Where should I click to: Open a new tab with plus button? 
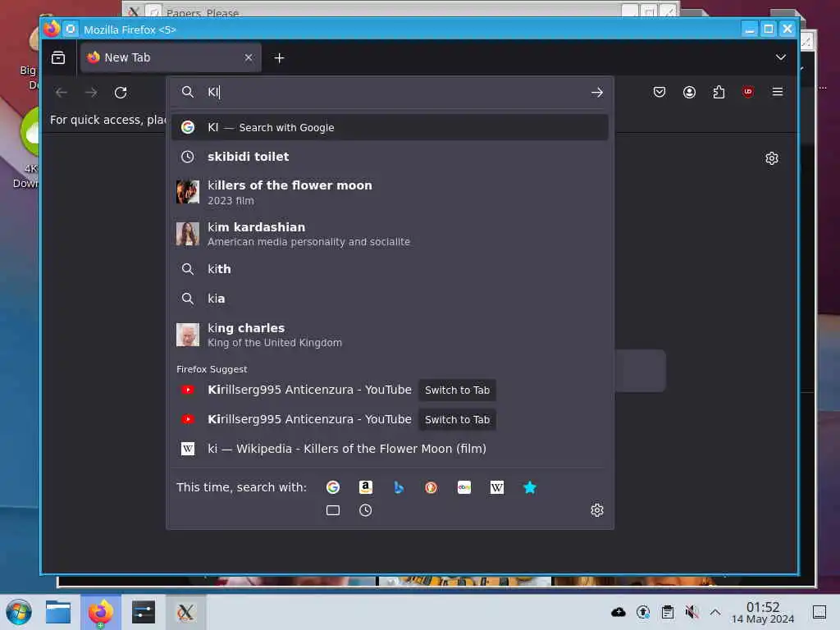[279, 58]
